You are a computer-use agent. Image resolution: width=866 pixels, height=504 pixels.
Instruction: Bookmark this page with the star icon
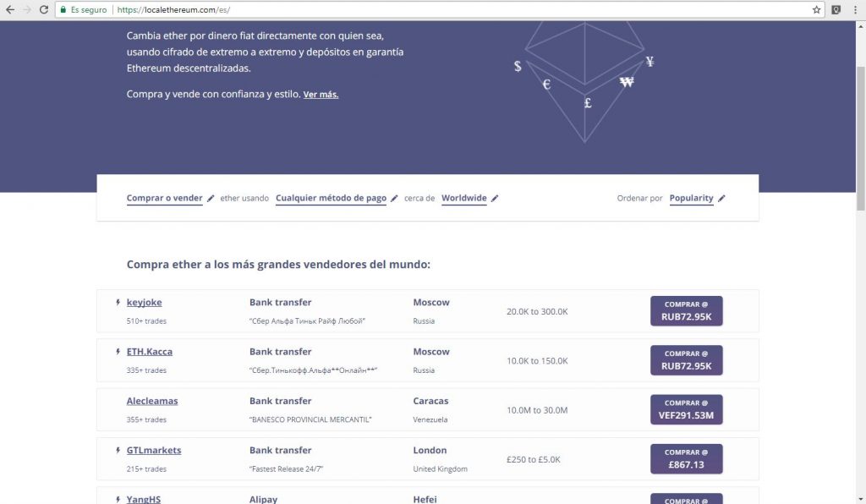(x=816, y=10)
